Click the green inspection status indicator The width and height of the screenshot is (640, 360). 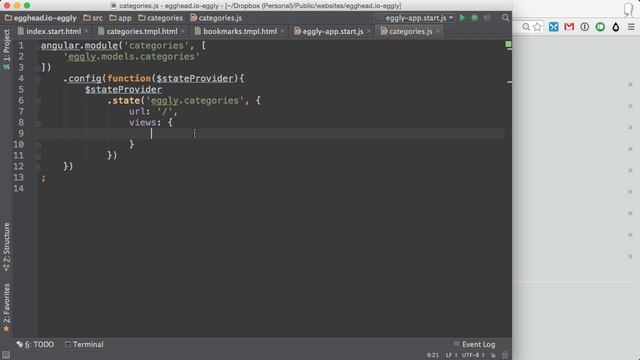coord(508,44)
